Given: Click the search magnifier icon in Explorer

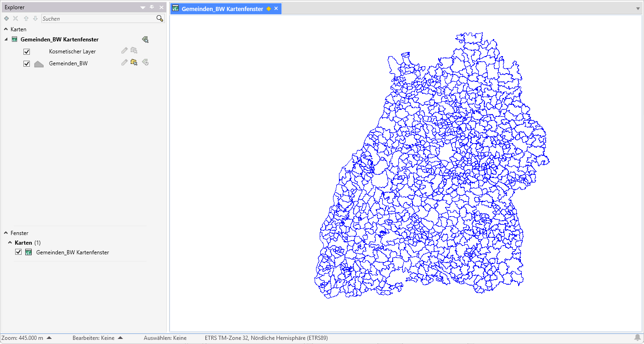Looking at the screenshot, I should click(x=159, y=18).
